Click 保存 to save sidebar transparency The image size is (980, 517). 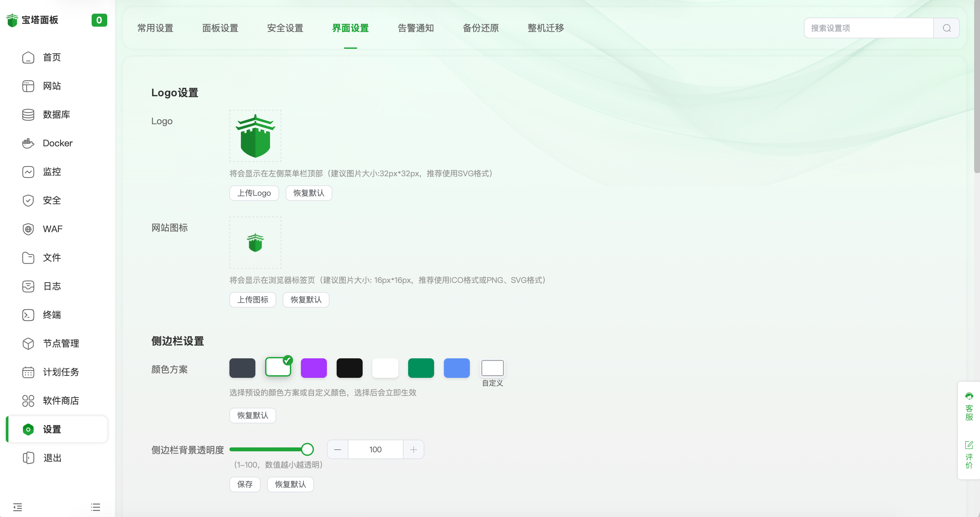[245, 484]
